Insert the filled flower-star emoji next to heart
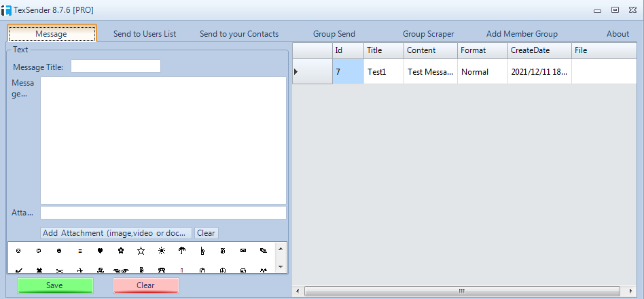 pyautogui.click(x=120, y=250)
